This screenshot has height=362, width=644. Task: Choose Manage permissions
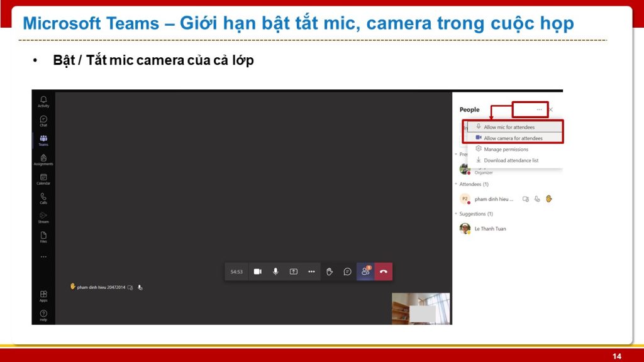click(515, 149)
